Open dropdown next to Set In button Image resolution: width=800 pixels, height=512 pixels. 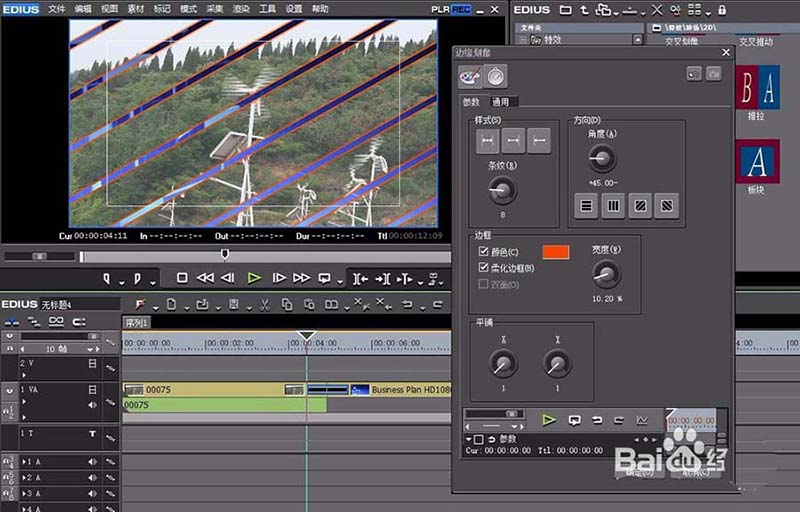(121, 282)
